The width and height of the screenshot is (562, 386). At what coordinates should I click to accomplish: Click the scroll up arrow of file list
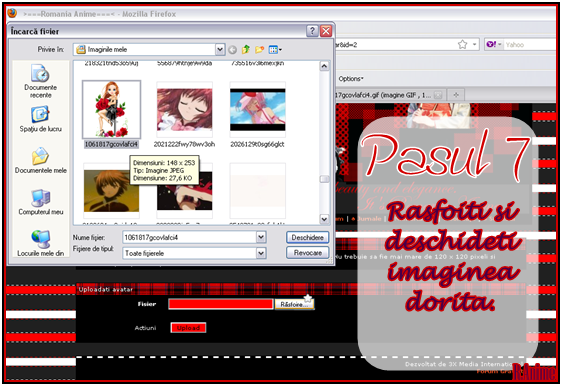324,66
